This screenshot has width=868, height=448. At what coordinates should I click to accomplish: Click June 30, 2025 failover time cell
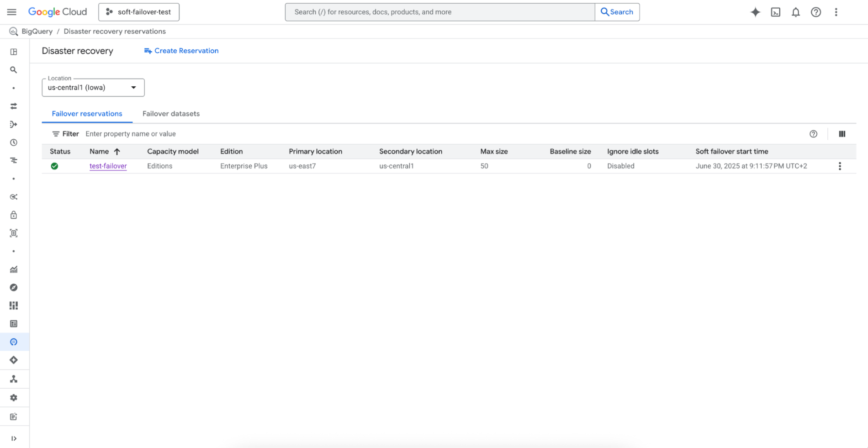coord(752,166)
